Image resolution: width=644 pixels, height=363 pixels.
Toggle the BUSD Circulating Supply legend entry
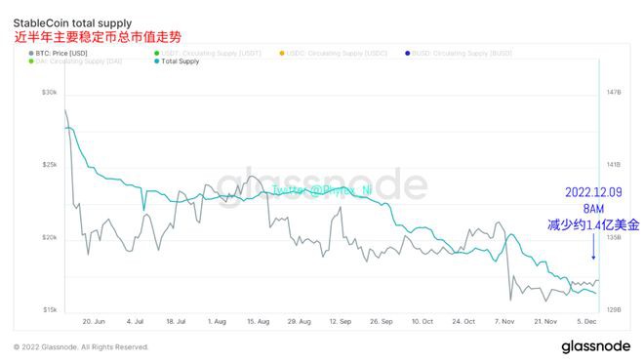click(459, 54)
